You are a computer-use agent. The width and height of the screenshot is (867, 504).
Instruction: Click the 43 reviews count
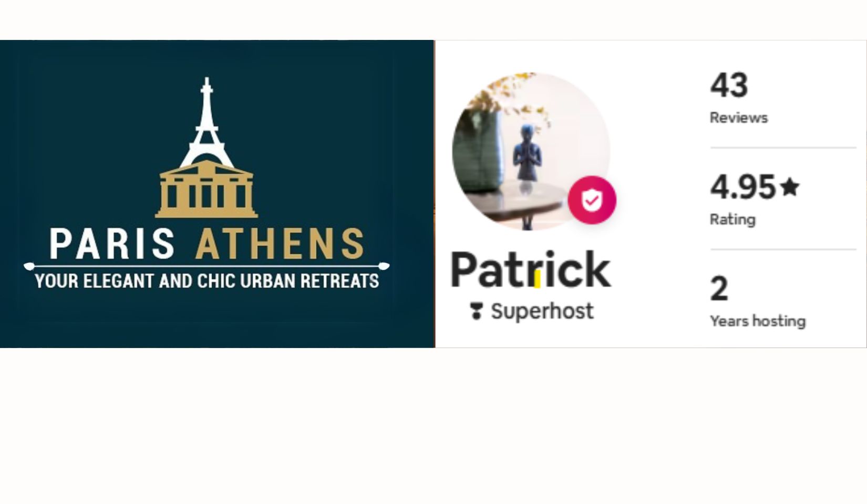coord(729,85)
